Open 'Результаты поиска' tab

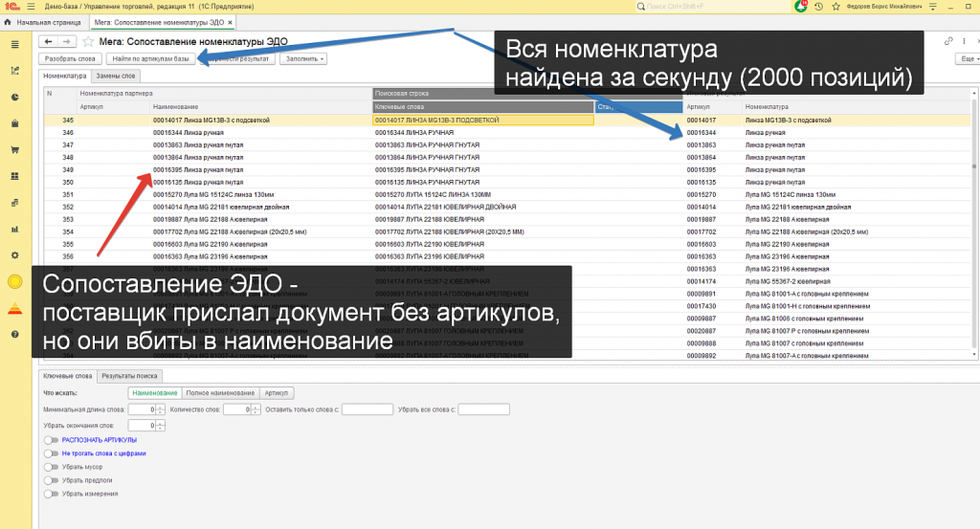129,376
